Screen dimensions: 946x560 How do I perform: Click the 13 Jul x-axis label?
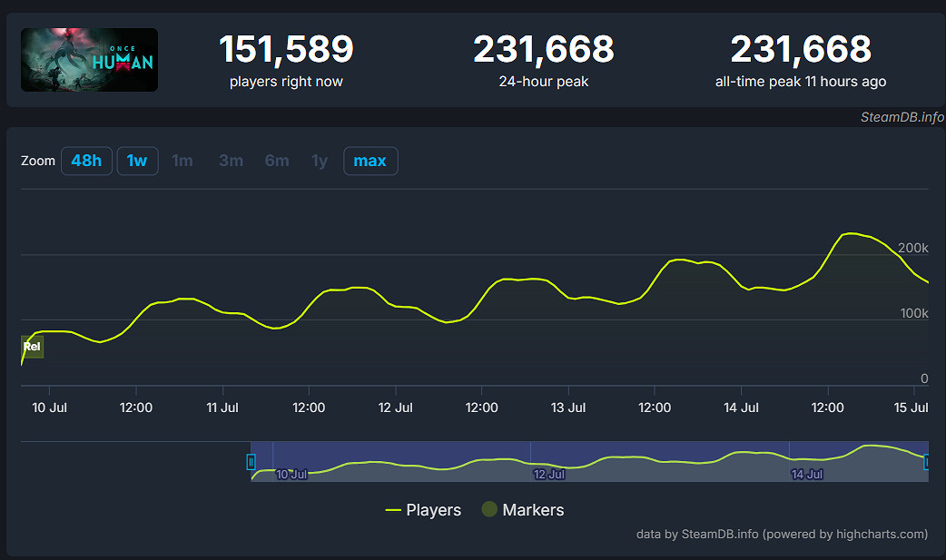(x=568, y=408)
